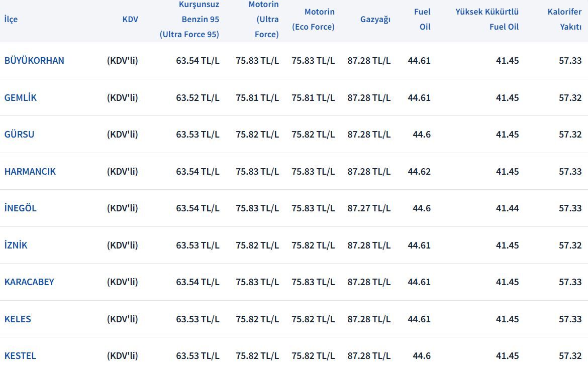Select the Motorin (Ultra Force) column header
The image size is (588, 374).
(x=264, y=20)
